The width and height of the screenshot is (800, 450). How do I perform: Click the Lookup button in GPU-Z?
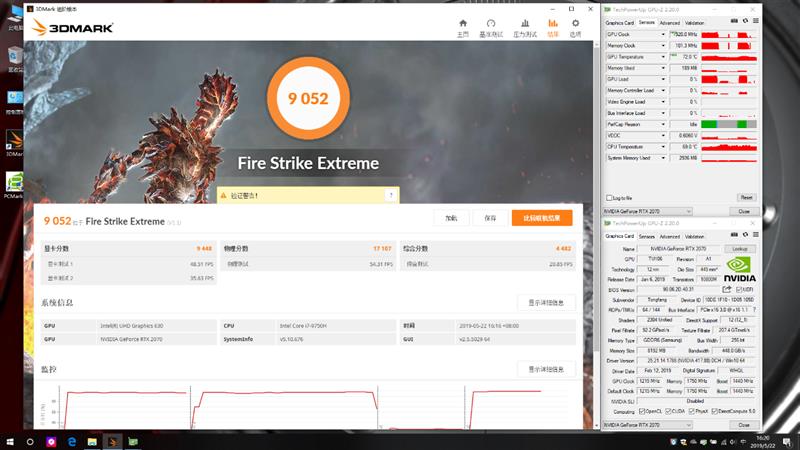coord(740,249)
